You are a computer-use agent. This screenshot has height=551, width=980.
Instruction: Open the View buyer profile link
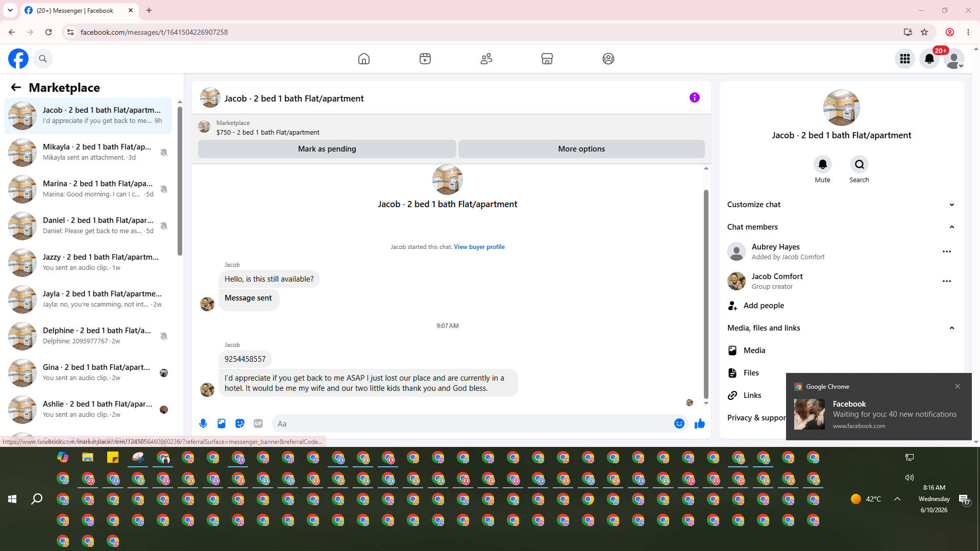pos(479,247)
